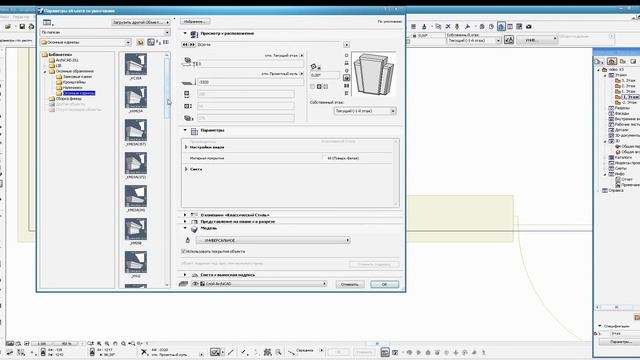Select the Сборка финиш folder
The width and height of the screenshot is (640, 360).
(69, 99)
